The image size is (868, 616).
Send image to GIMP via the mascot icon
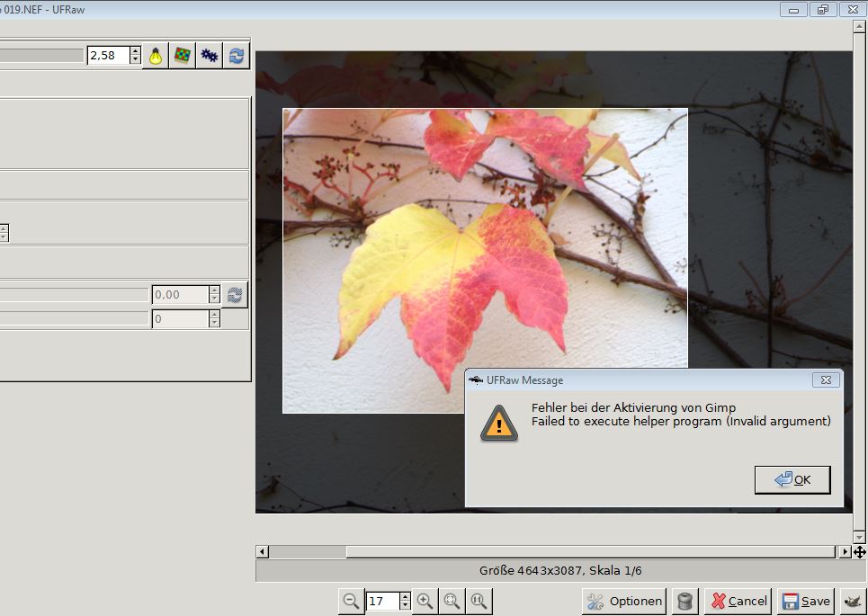850,601
